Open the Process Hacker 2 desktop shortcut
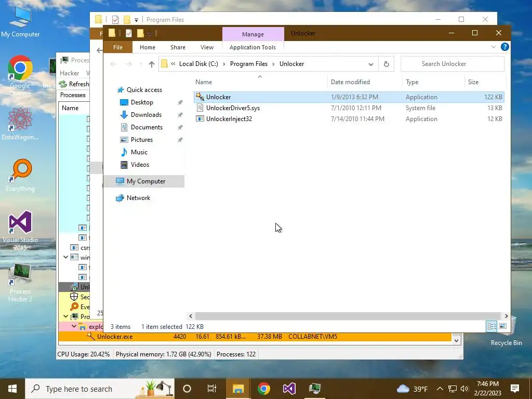The width and height of the screenshot is (532, 399). point(20,283)
